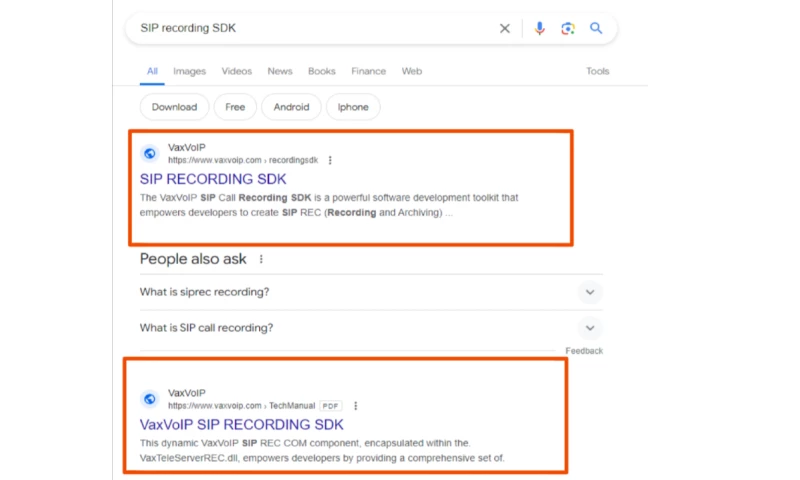Click the snippet text 'The VaxVoIP SIP Call Recording SDK'
The image size is (800, 480).
225,198
